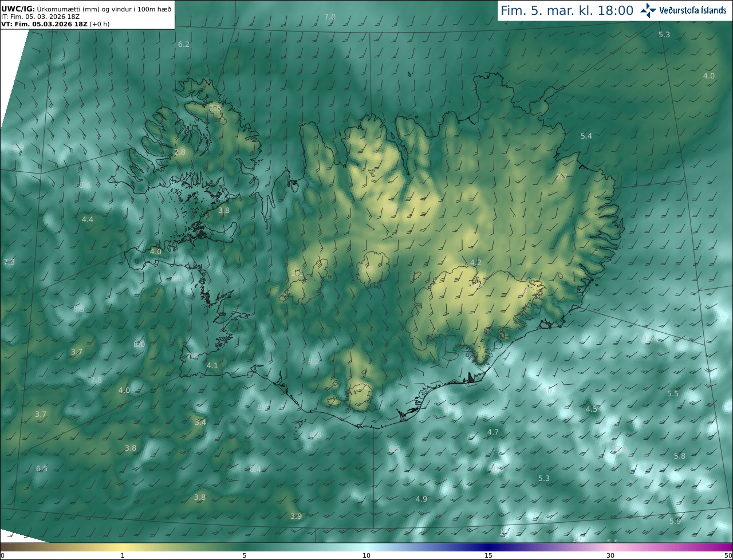Click the 'VT: Fim. 05.03.2026 18Z (+0 h)' line
This screenshot has height=560, width=733.
point(56,25)
